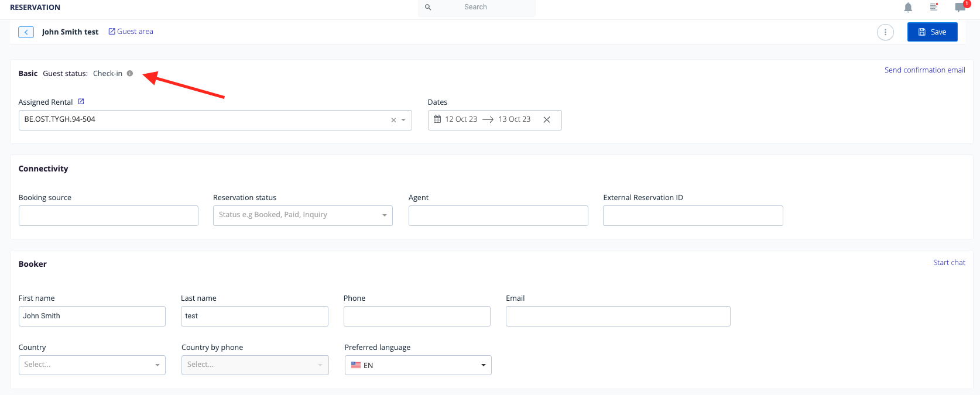Open assigned rental external link icon
Screen dimensions: 980x395
pos(81,102)
